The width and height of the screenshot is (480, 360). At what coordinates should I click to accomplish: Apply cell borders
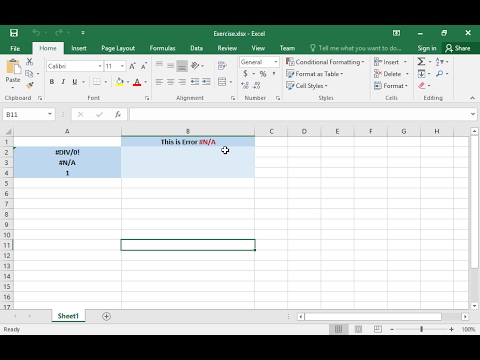pos(97,82)
